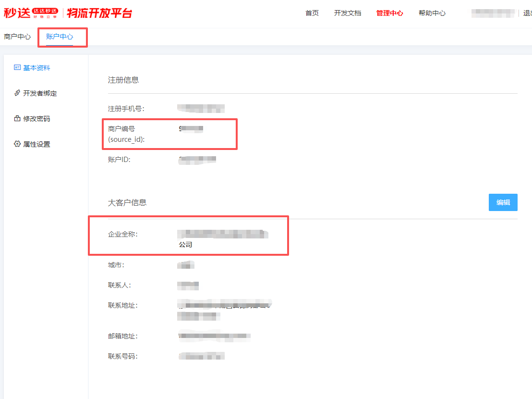Open the 开发文档 navigation item
Image resolution: width=532 pixels, height=399 pixels.
(x=348, y=13)
